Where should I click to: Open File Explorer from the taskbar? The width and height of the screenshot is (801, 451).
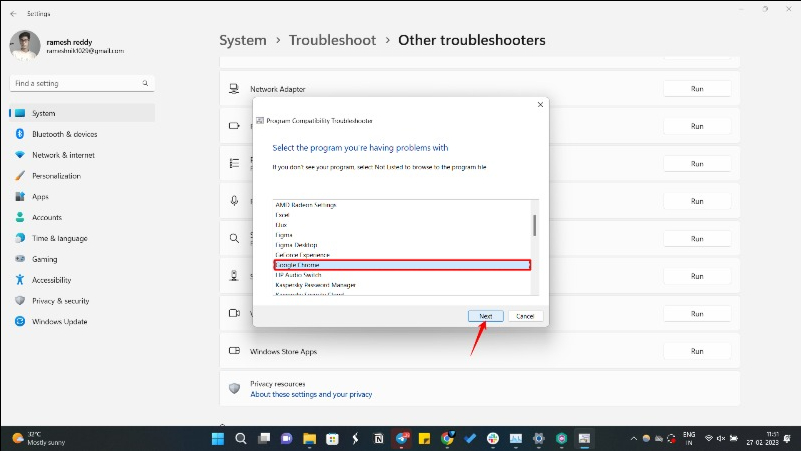click(x=309, y=438)
